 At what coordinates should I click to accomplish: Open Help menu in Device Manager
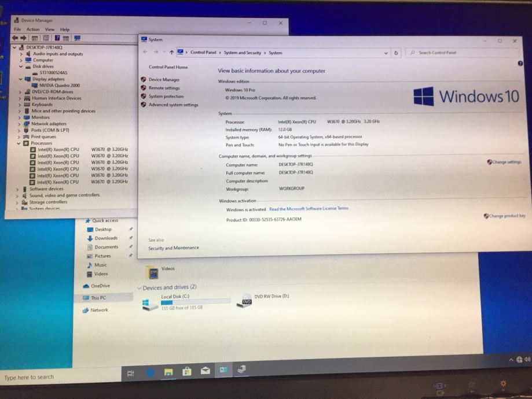tap(64, 29)
